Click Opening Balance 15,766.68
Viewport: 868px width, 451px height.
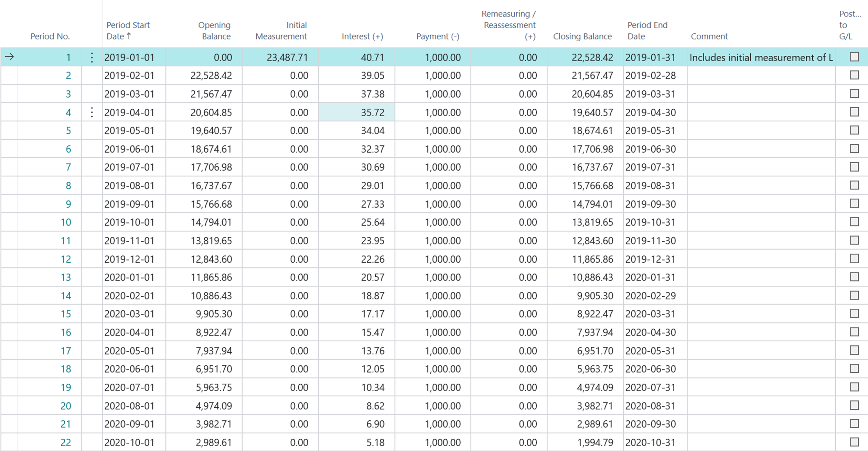[x=211, y=204]
